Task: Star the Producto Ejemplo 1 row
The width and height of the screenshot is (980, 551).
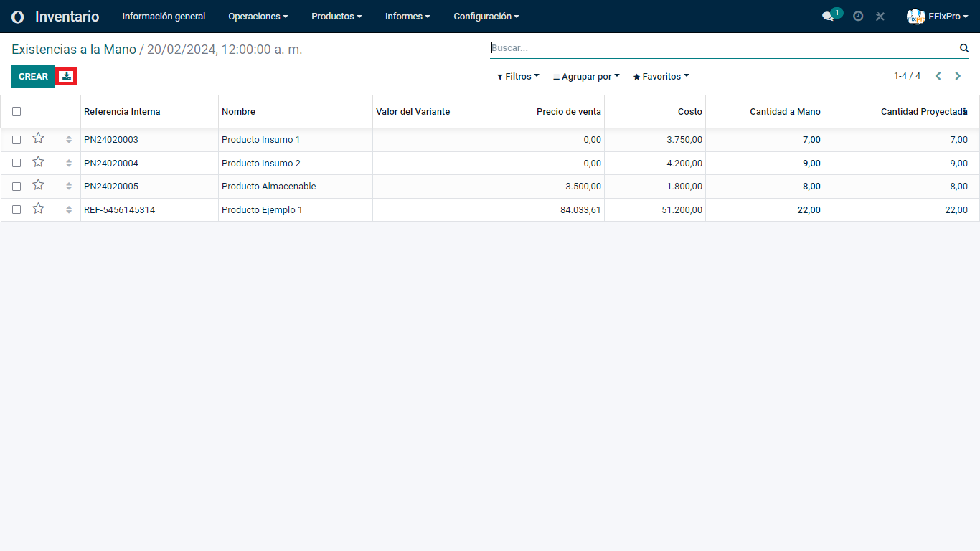Action: point(39,209)
